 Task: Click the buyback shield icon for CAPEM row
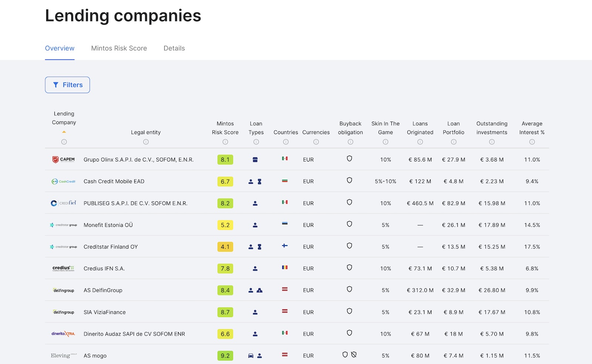point(349,159)
